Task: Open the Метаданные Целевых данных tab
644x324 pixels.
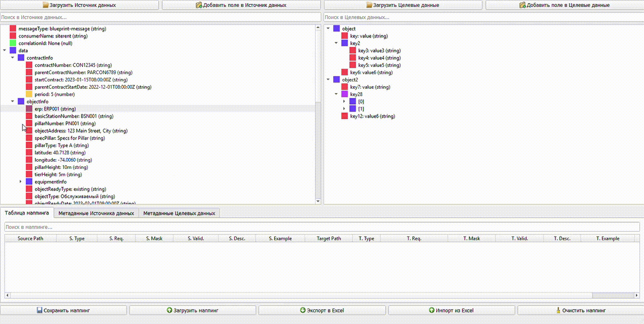Action: [x=179, y=213]
